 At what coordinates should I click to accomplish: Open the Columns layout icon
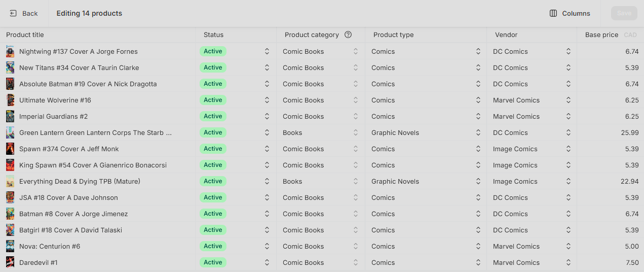point(553,13)
